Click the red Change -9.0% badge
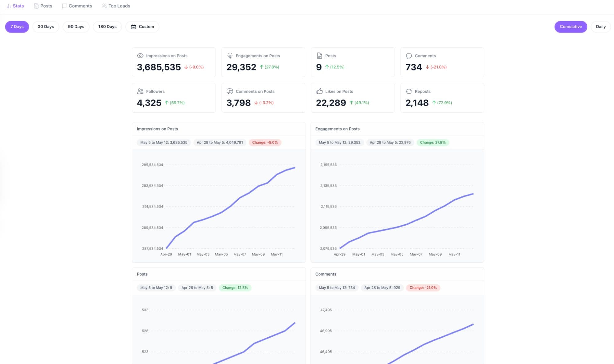Viewport: 614px width, 364px height. tap(265, 142)
